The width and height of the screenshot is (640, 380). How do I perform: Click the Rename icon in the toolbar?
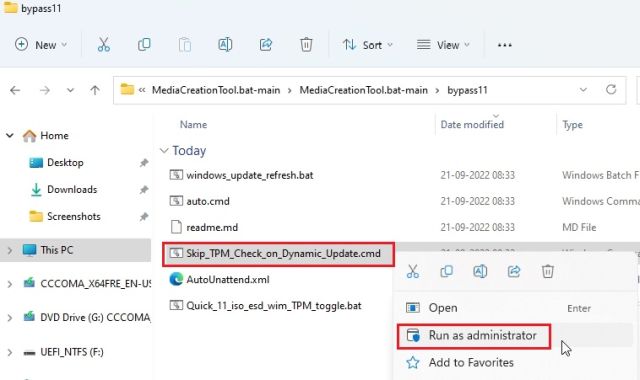pos(225,44)
